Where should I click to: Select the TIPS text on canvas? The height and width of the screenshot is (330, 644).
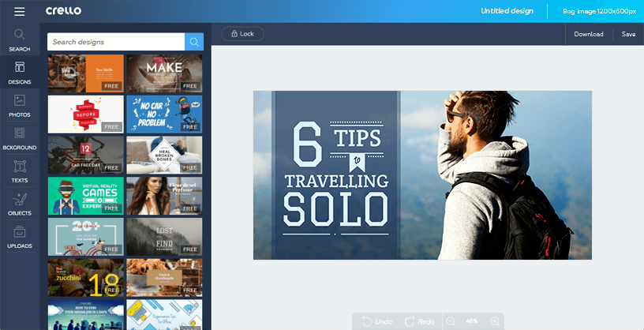tap(358, 138)
